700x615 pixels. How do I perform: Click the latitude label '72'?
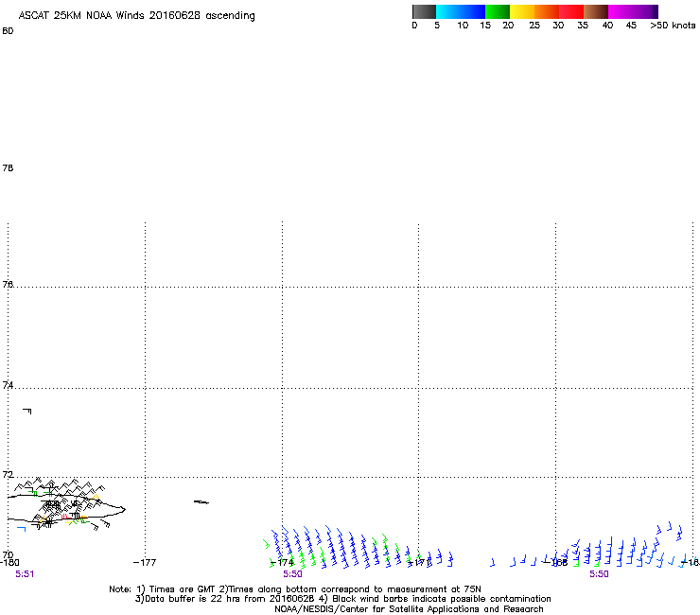point(8,474)
